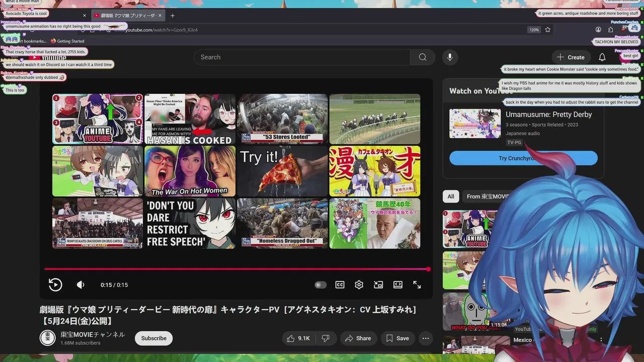Open the Create menu
644x362 pixels.
coord(571,57)
